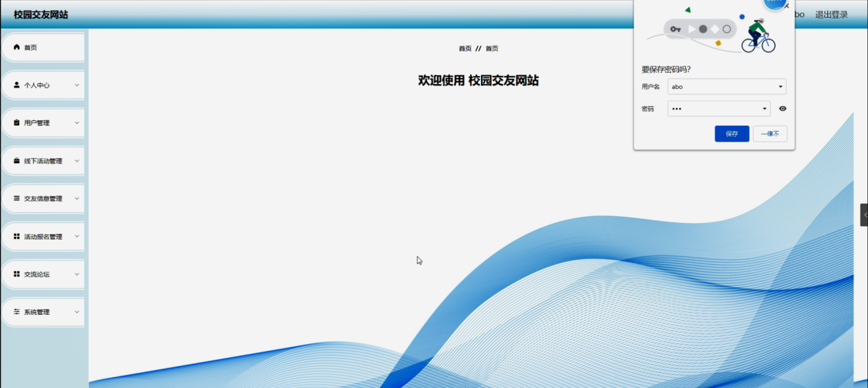This screenshot has height=388, width=868.
Task: Click the list icon for 交友信息管理
Action: coord(16,198)
